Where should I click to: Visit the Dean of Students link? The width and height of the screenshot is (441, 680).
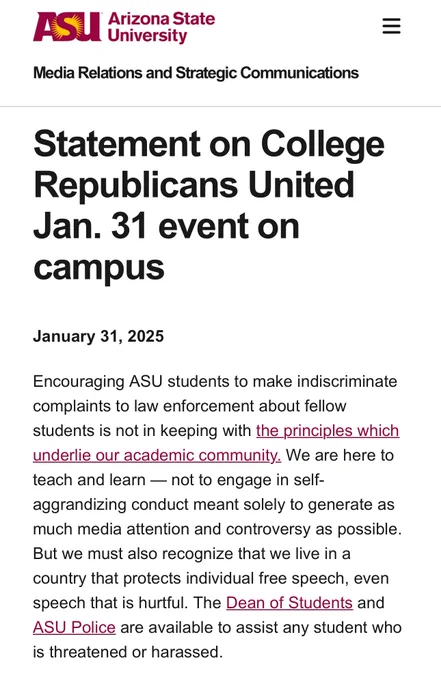pyautogui.click(x=289, y=603)
